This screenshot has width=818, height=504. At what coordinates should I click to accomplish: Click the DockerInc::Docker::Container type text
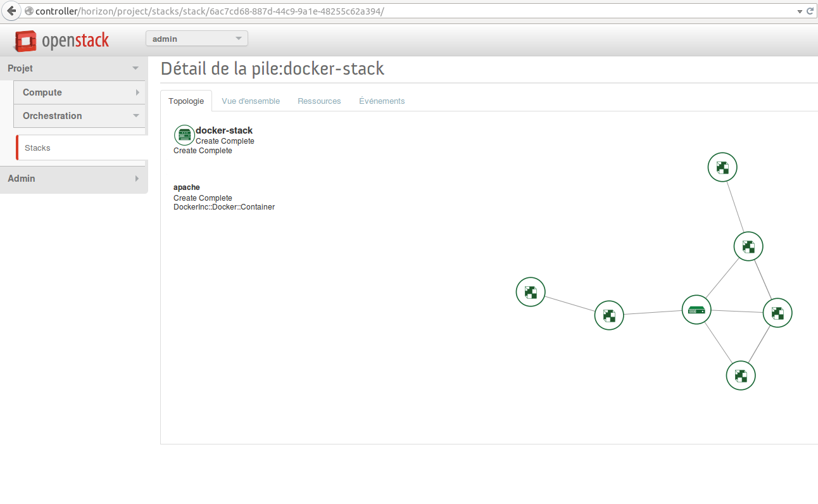coord(224,207)
